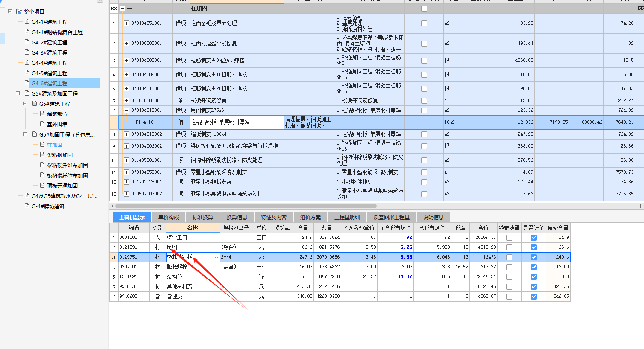Click the document icon beside 建筑部分
The width and height of the screenshot is (644, 349).
(42, 113)
